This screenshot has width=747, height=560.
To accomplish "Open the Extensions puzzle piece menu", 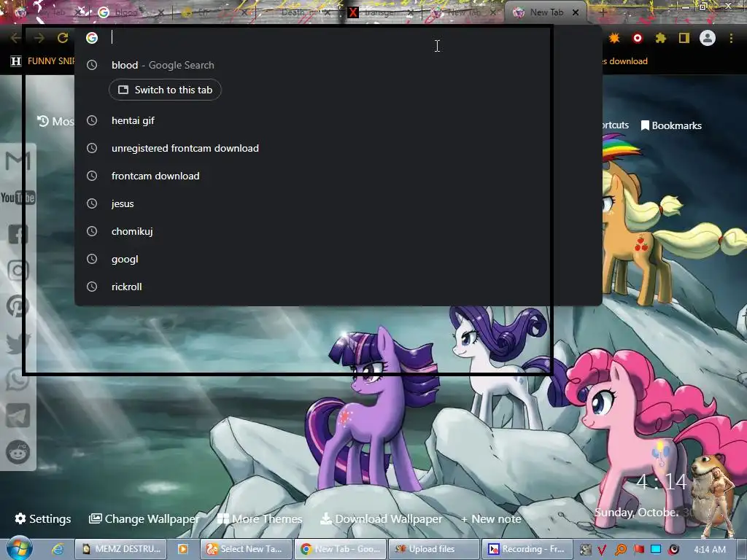I will click(x=661, y=38).
